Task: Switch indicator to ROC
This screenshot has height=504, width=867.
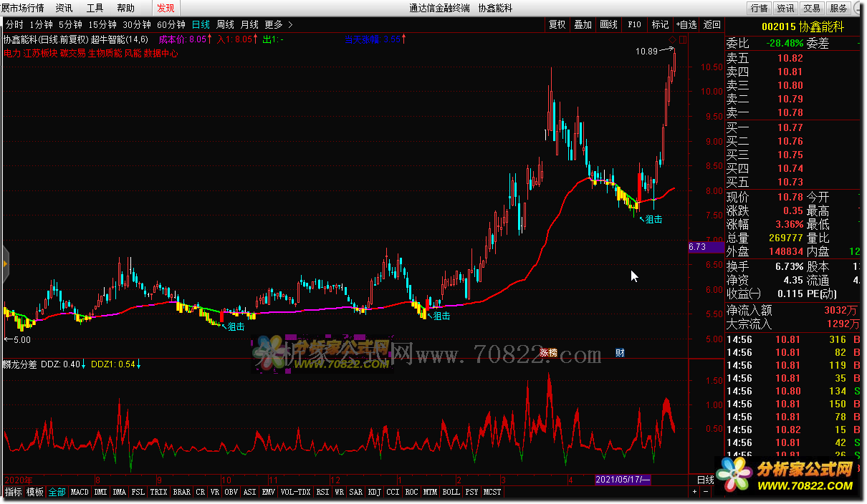Action: point(411,493)
